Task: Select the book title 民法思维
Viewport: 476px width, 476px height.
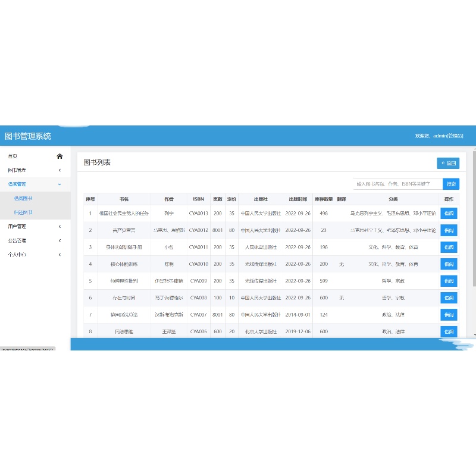Action: (124, 331)
